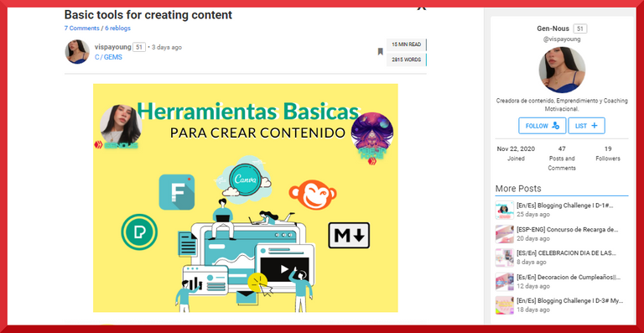Click the 3 days ago timestamp
Viewport: 644px width, 333px height.
tap(167, 47)
